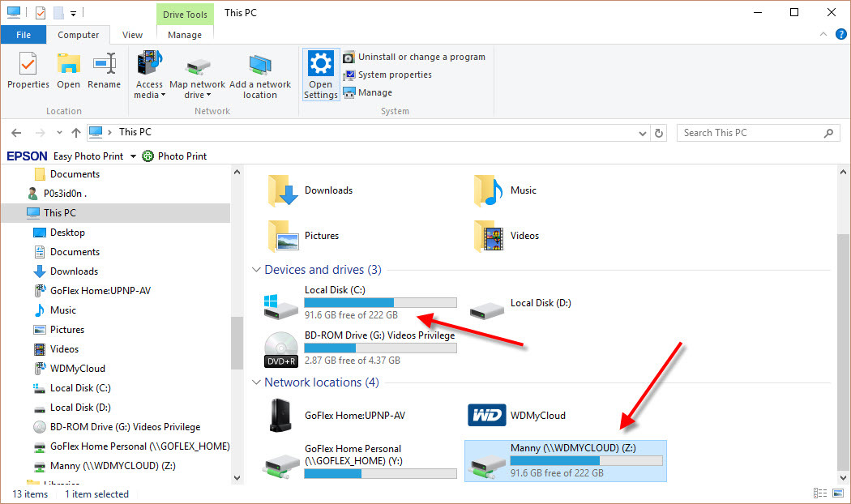Click the Refresh button in address bar
Screen dimensions: 851x504
[x=659, y=133]
